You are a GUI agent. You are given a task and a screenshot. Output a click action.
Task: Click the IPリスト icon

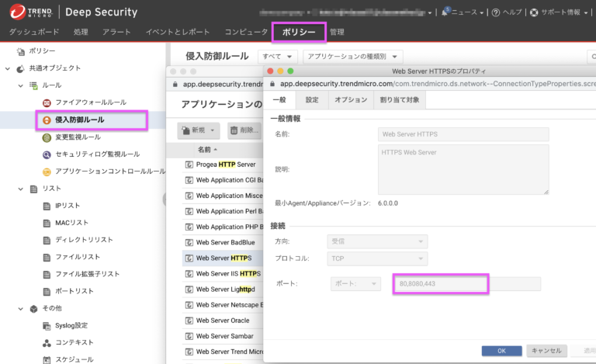[x=47, y=206]
